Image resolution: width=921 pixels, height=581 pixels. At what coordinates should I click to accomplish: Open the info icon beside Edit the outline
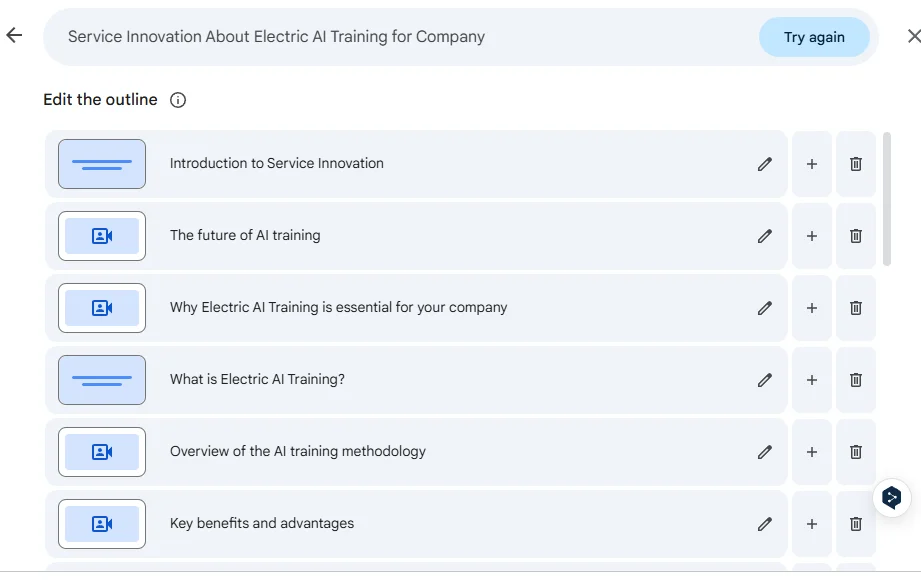178,100
